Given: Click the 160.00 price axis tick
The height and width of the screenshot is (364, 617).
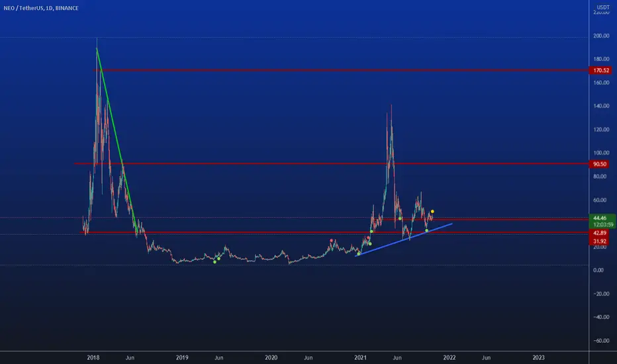Looking at the screenshot, I should tap(601, 83).
